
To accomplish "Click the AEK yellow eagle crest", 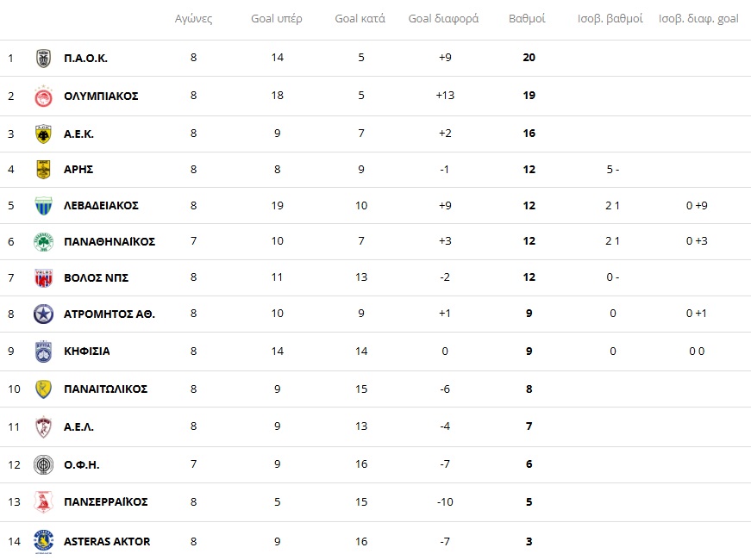I will click(43, 134).
